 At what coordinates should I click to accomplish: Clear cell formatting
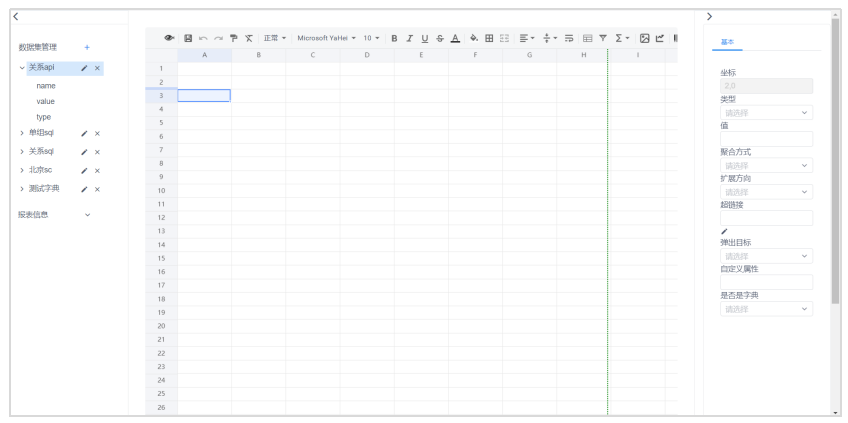(249, 38)
